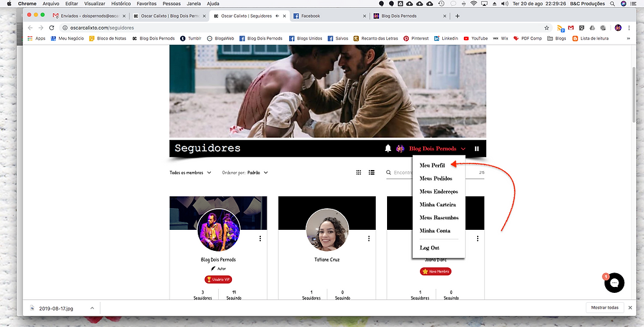Open a new browser tab with the plus
Screen dimensions: 644x327
[x=457, y=16]
